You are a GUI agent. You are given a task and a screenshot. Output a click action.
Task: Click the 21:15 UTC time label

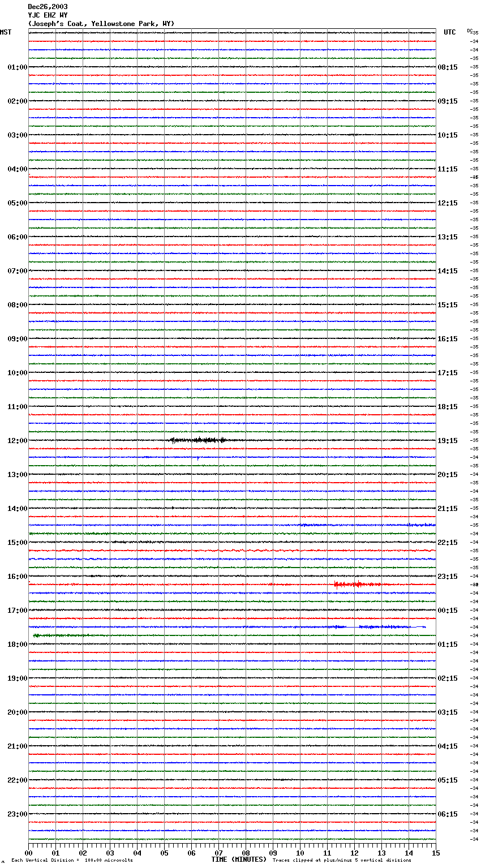pos(448,509)
